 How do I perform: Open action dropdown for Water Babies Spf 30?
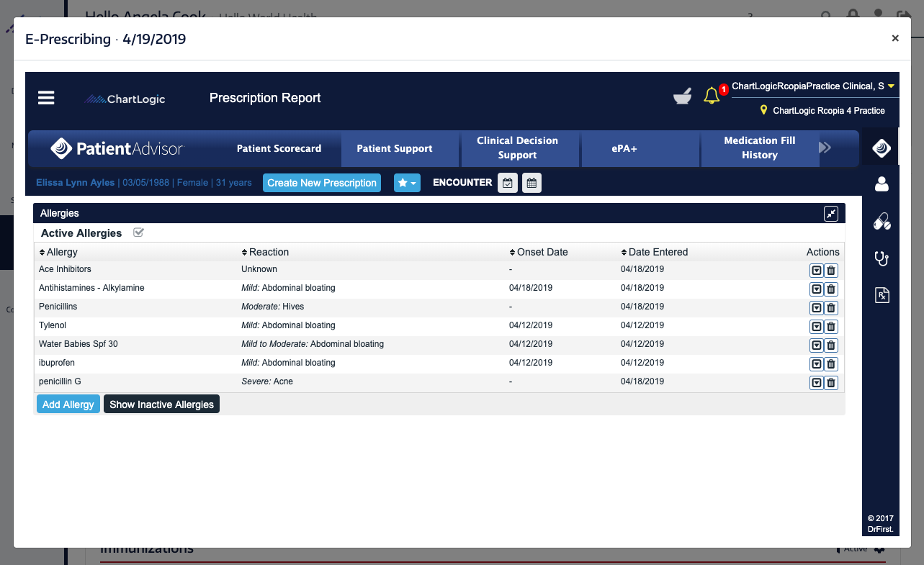click(x=817, y=345)
